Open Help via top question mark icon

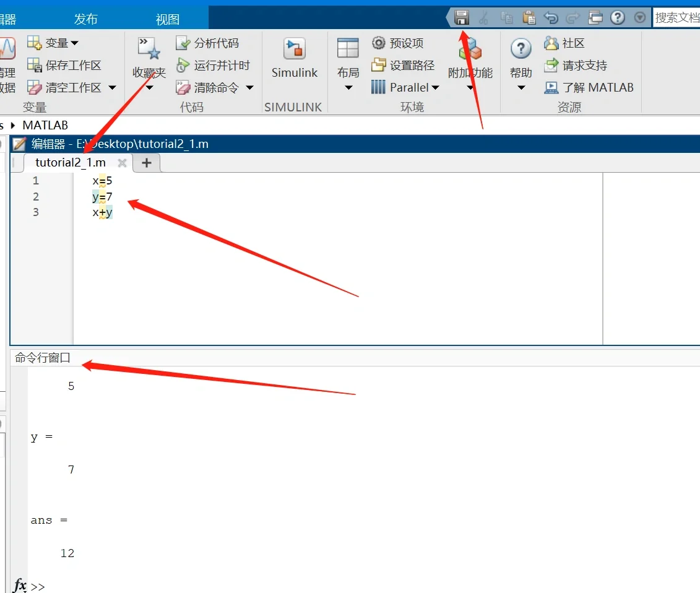[x=618, y=18]
